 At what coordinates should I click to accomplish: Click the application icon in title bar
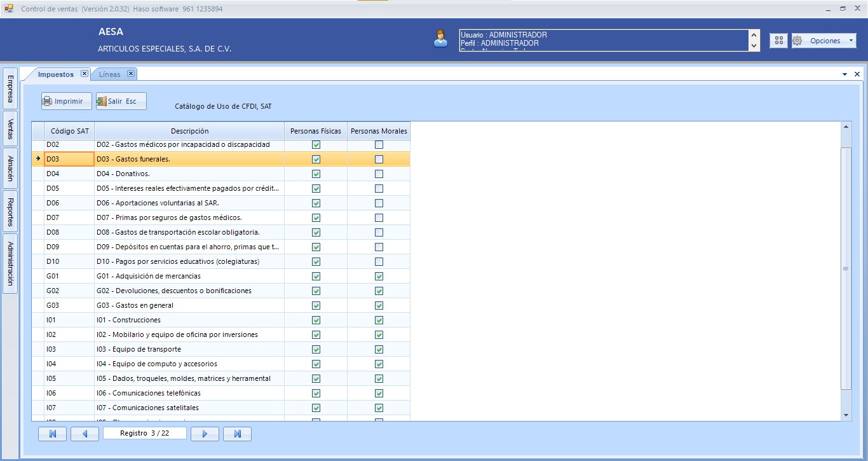[9, 8]
